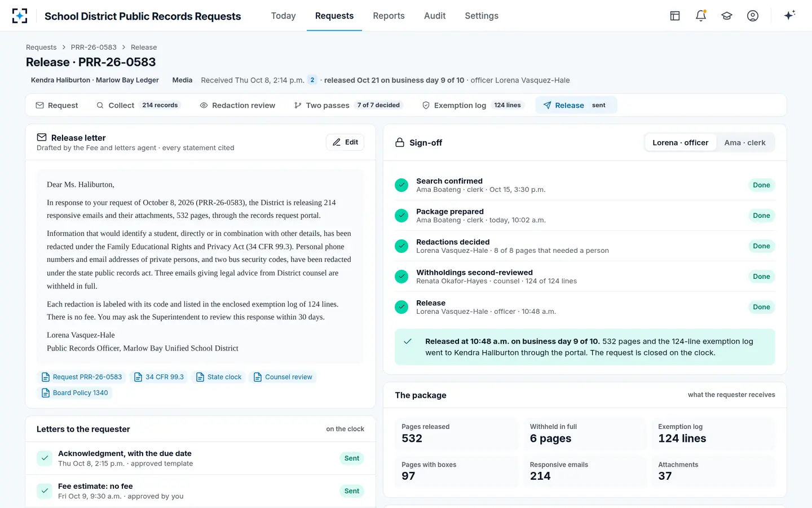Switch sign-off view to Lorena · officer
812x508 pixels.
681,143
